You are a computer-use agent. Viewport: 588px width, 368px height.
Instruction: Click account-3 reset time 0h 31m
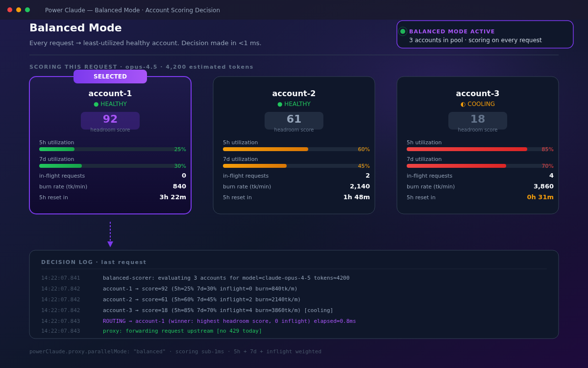click(540, 197)
